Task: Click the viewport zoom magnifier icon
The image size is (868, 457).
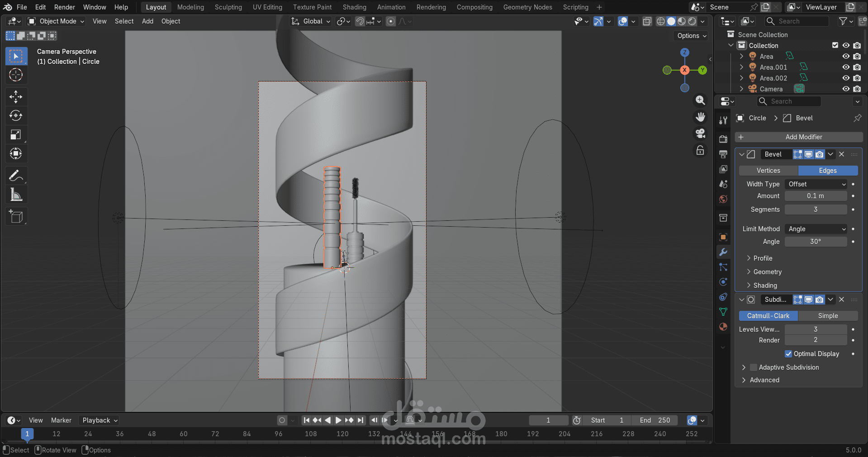Action: pyautogui.click(x=700, y=100)
